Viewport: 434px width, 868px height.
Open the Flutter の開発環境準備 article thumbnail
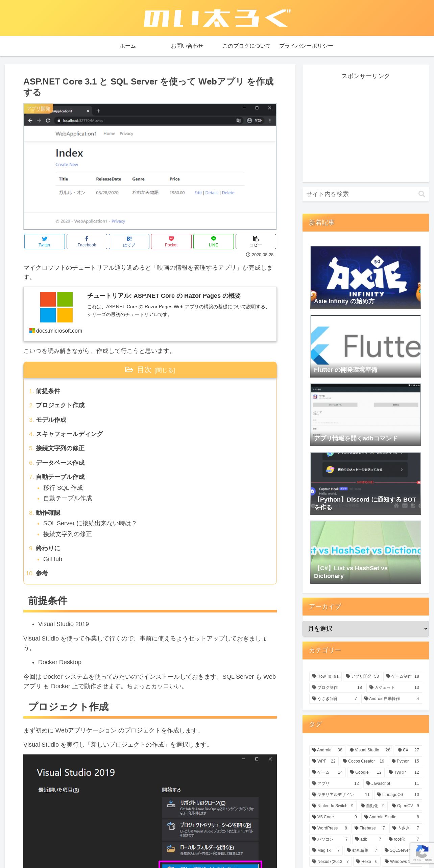click(x=365, y=346)
